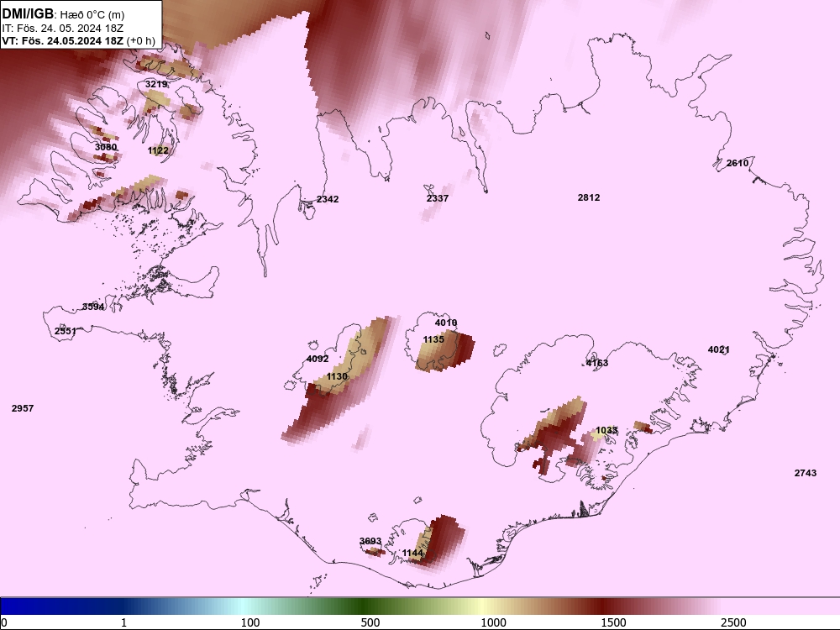Click the 3080 value label

click(x=106, y=147)
